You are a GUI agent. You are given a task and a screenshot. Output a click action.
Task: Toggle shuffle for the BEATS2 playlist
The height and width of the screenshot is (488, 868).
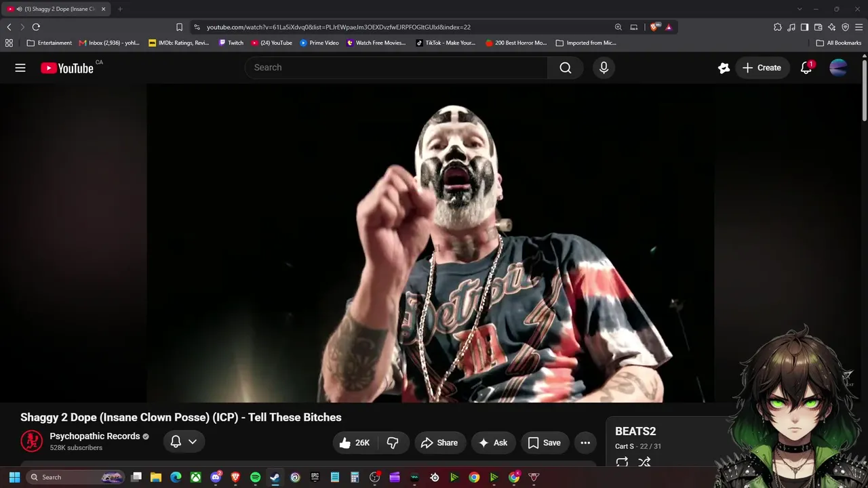644,462
